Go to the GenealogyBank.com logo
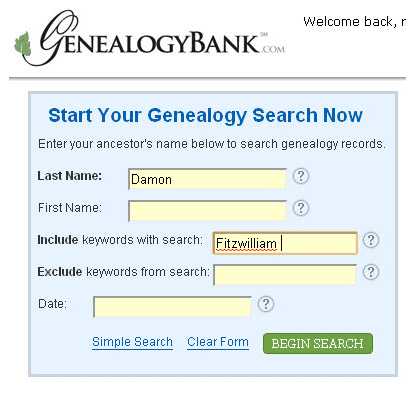The image size is (420, 394). (150, 38)
